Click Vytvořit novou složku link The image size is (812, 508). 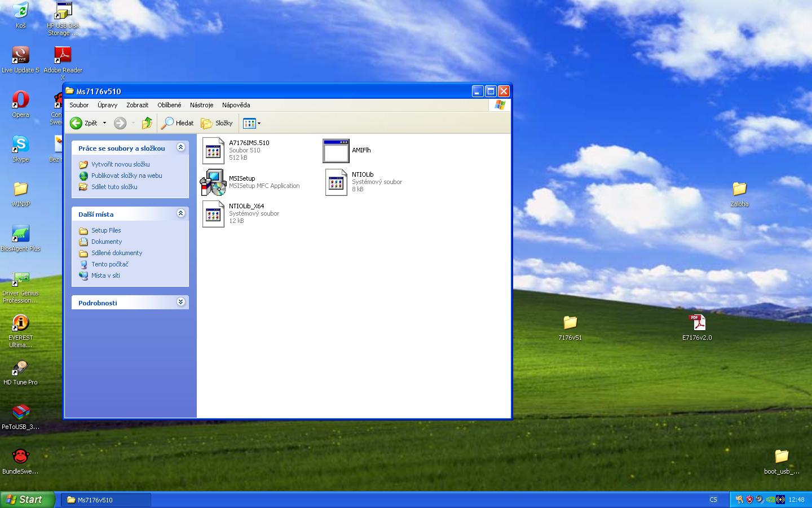point(120,164)
